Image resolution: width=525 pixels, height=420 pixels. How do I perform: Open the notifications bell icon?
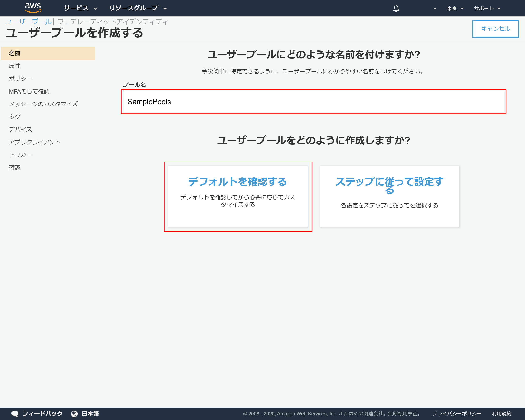tap(396, 9)
